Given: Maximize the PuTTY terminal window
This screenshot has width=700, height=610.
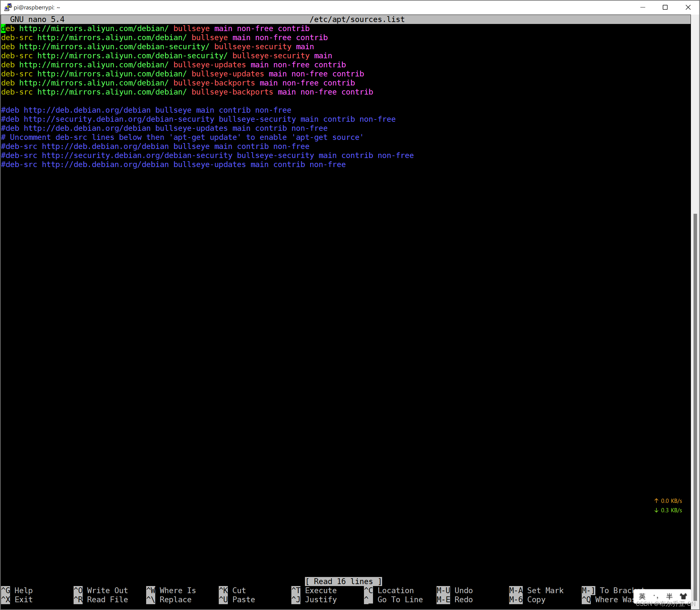Looking at the screenshot, I should [x=665, y=7].
